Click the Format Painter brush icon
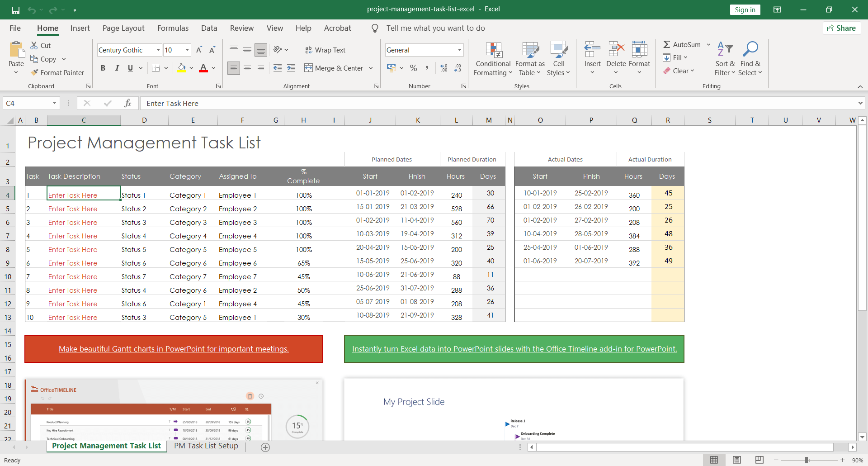 (34, 72)
